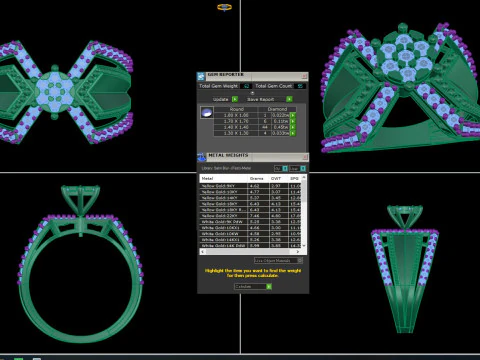
Task: Click the horizontal scrollbar left arrow
Action: click(203, 252)
